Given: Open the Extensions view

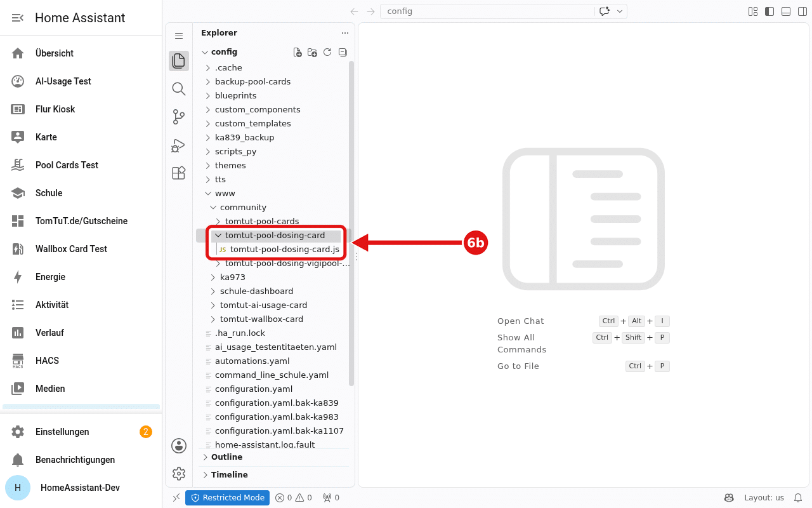Looking at the screenshot, I should (x=179, y=173).
